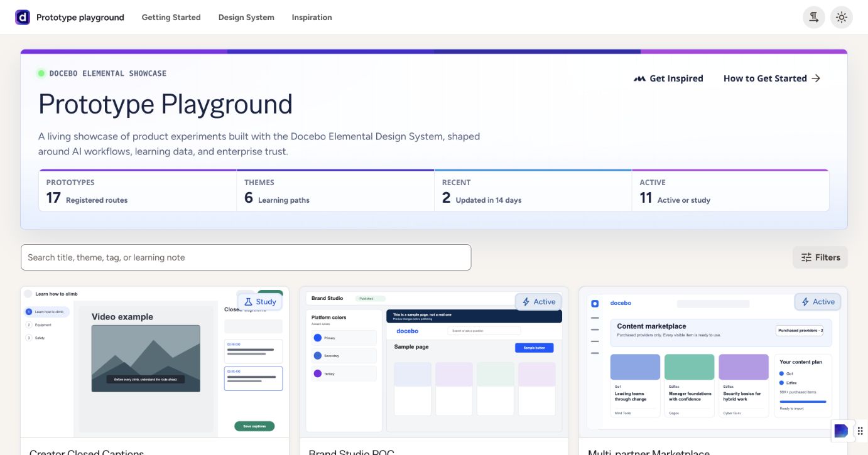Focus the search title, theme, tag field
This screenshot has height=455, width=868.
pyautogui.click(x=246, y=257)
